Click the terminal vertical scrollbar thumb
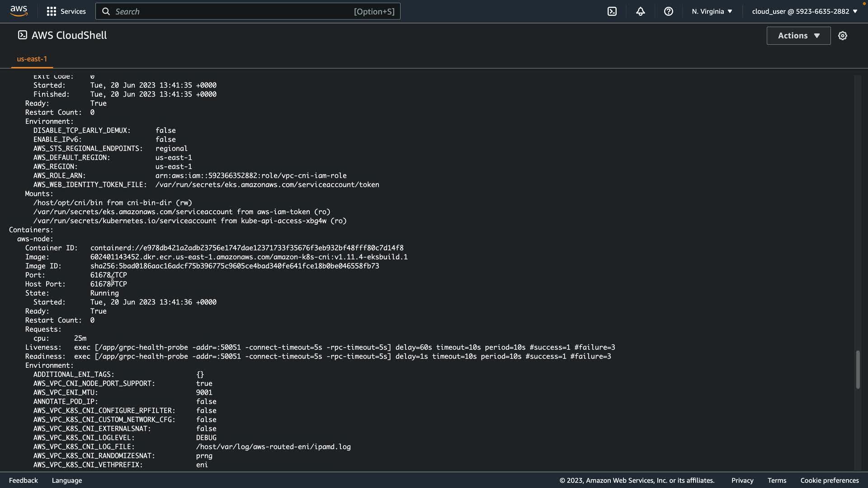Screen dimensions: 868x488 (857, 369)
